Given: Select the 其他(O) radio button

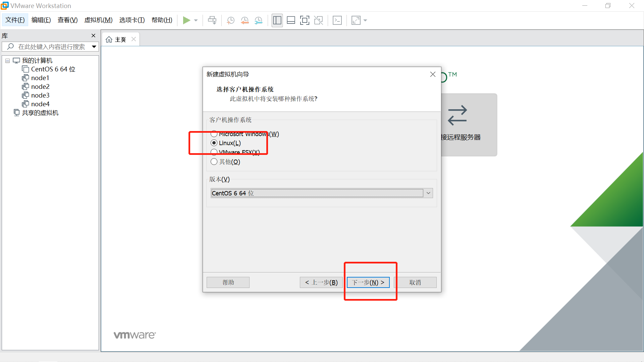Looking at the screenshot, I should pyautogui.click(x=214, y=162).
